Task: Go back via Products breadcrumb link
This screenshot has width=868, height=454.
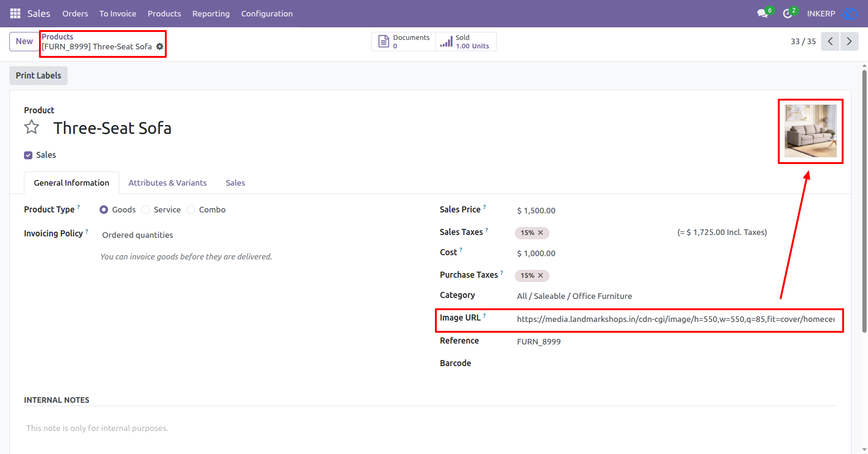Action: pos(57,37)
